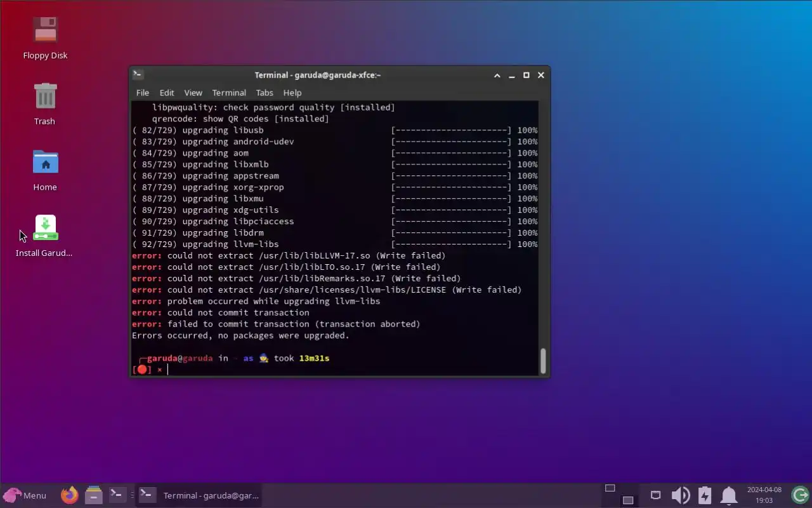The image size is (812, 508).
Task: Maximize the terminal window
Action: coord(526,75)
